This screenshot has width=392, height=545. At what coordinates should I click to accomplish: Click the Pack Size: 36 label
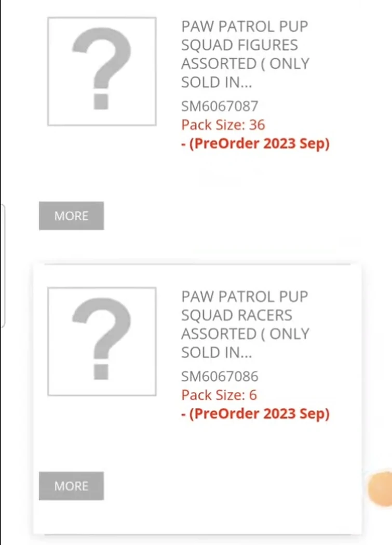click(x=223, y=125)
